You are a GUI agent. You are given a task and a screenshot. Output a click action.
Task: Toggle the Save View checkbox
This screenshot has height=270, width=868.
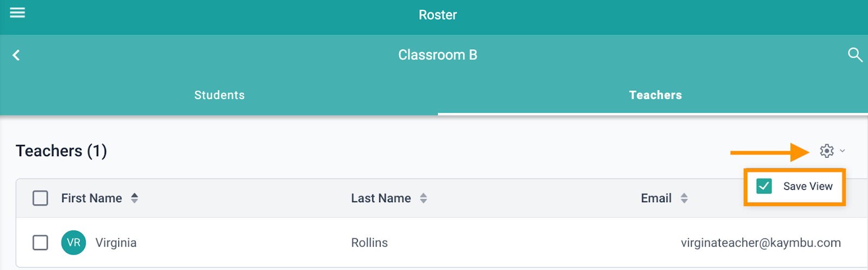(764, 187)
